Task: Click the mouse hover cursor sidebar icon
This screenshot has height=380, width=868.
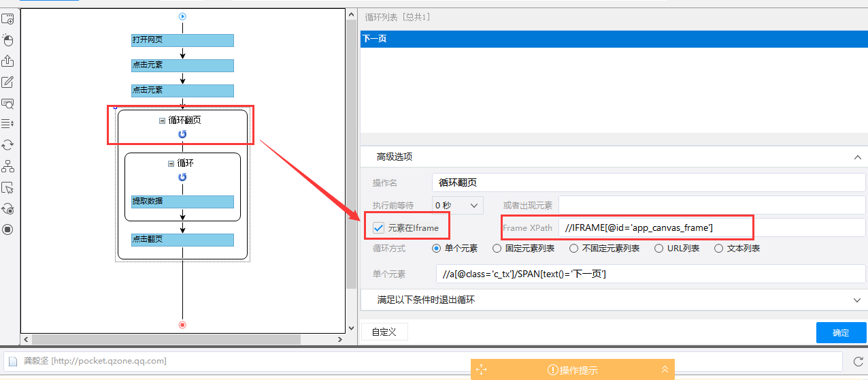Action: (7, 188)
